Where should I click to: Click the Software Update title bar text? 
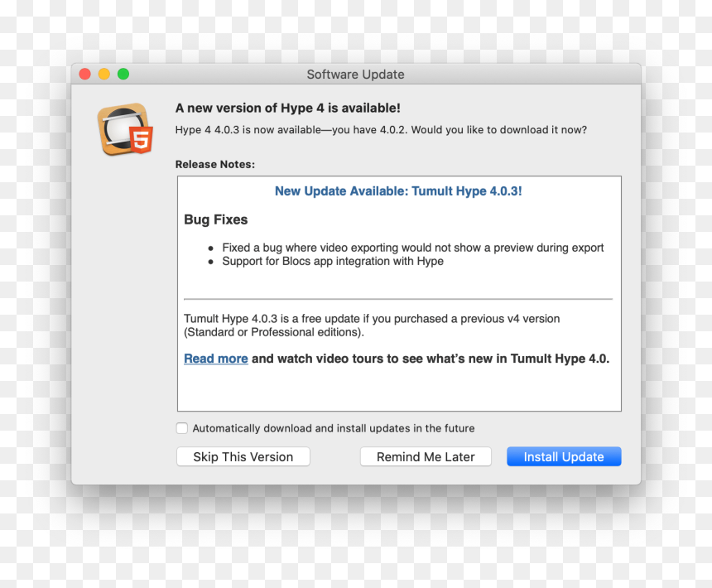tap(355, 74)
